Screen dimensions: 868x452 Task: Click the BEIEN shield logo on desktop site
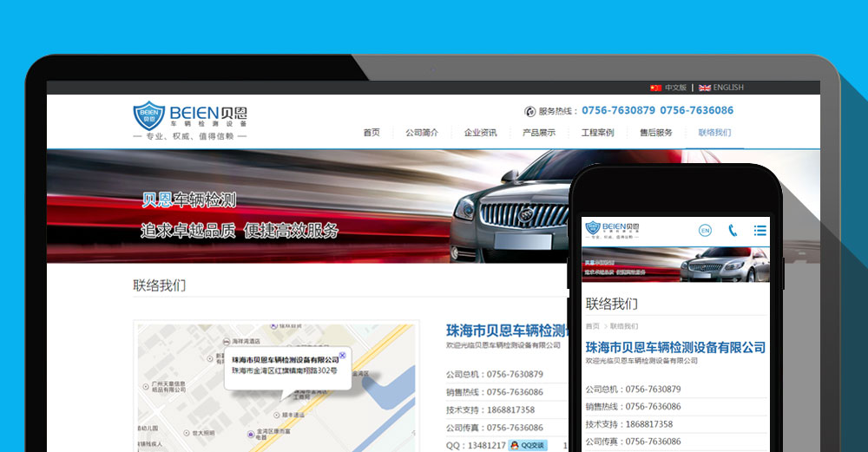pos(149,115)
